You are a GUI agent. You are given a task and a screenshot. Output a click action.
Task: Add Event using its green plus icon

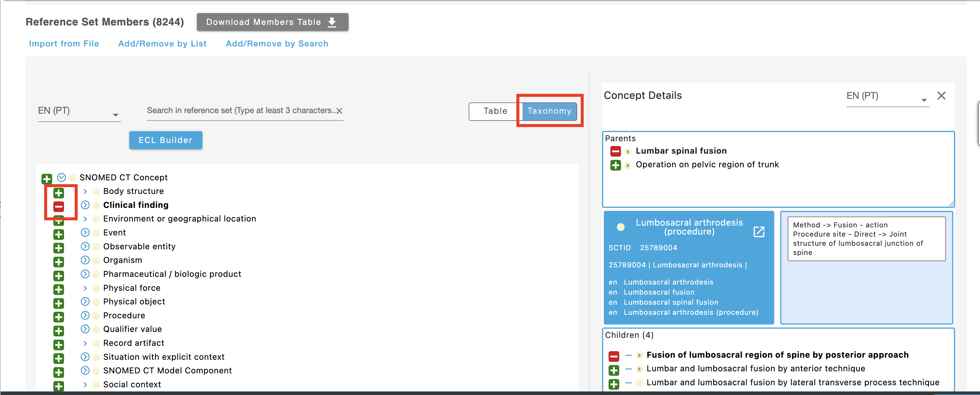[x=59, y=234]
